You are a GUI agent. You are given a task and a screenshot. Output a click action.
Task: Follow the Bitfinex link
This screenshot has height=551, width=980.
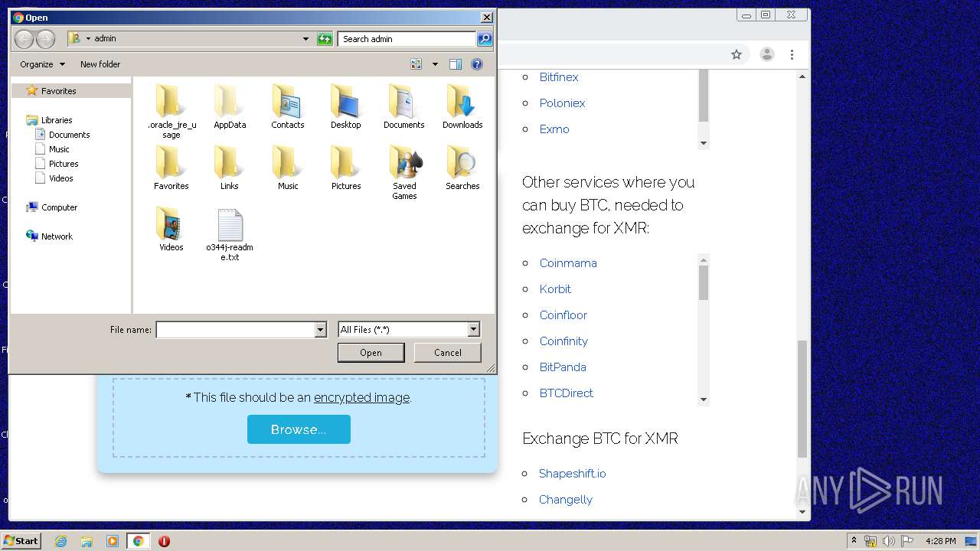[559, 77]
